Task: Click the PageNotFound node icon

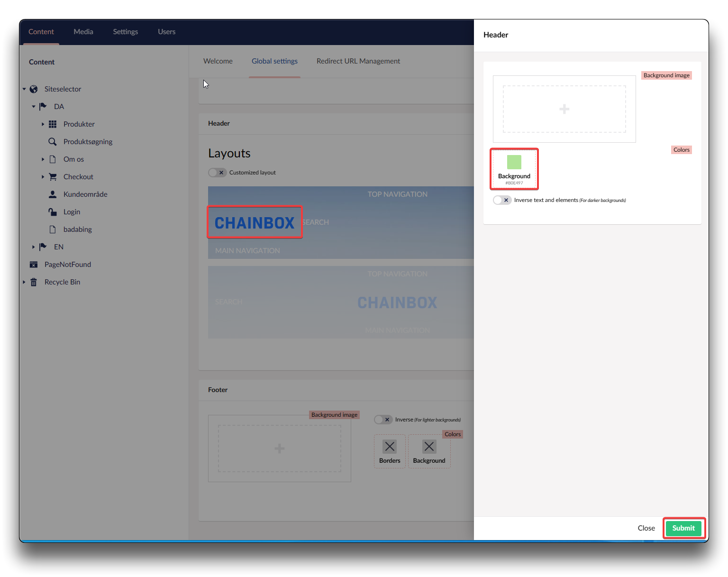Action: pos(34,265)
